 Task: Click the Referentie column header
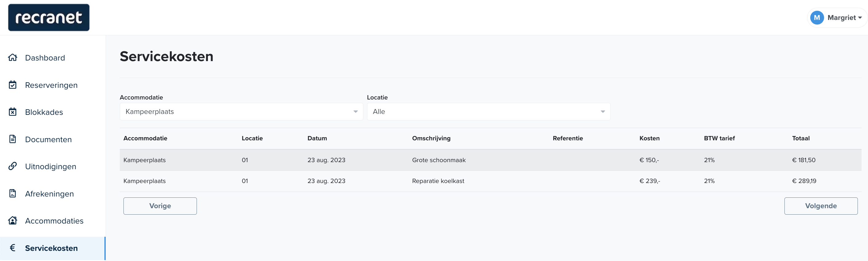[x=568, y=138]
